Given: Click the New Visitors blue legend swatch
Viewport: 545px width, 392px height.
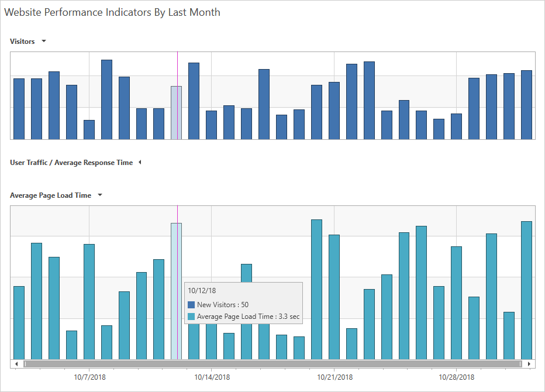Looking at the screenshot, I should click(x=191, y=305).
